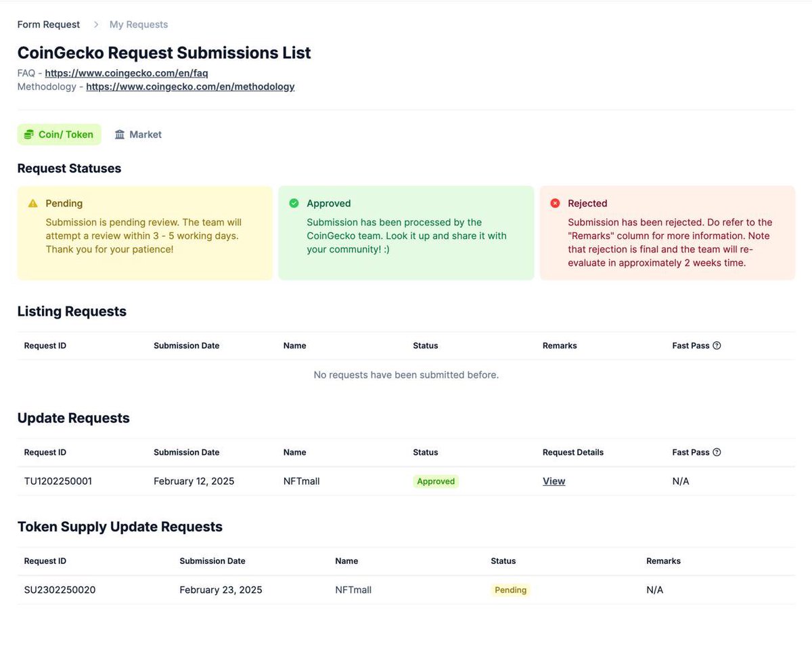Click the Request Details column header
Screen dimensions: 812x645
click(x=573, y=452)
